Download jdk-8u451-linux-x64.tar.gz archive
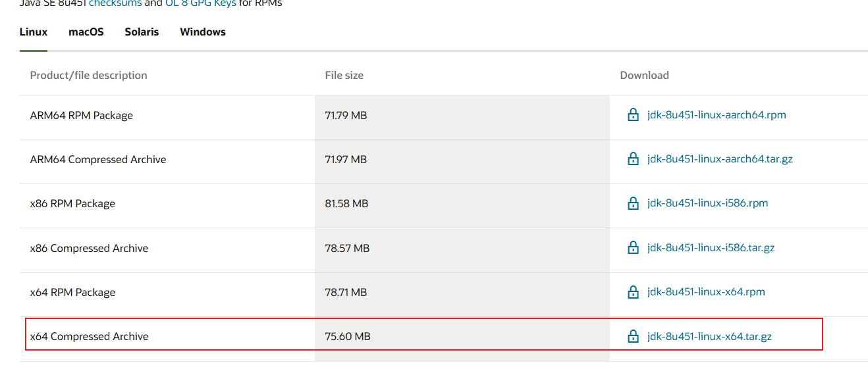 click(x=709, y=336)
